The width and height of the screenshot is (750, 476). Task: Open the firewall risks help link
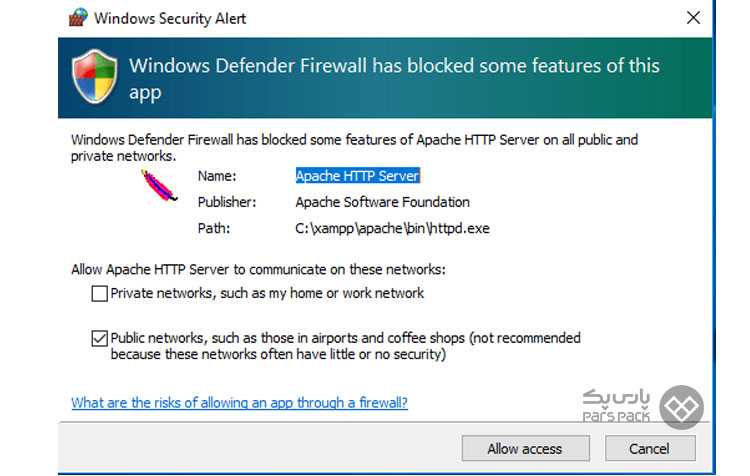pos(239,403)
